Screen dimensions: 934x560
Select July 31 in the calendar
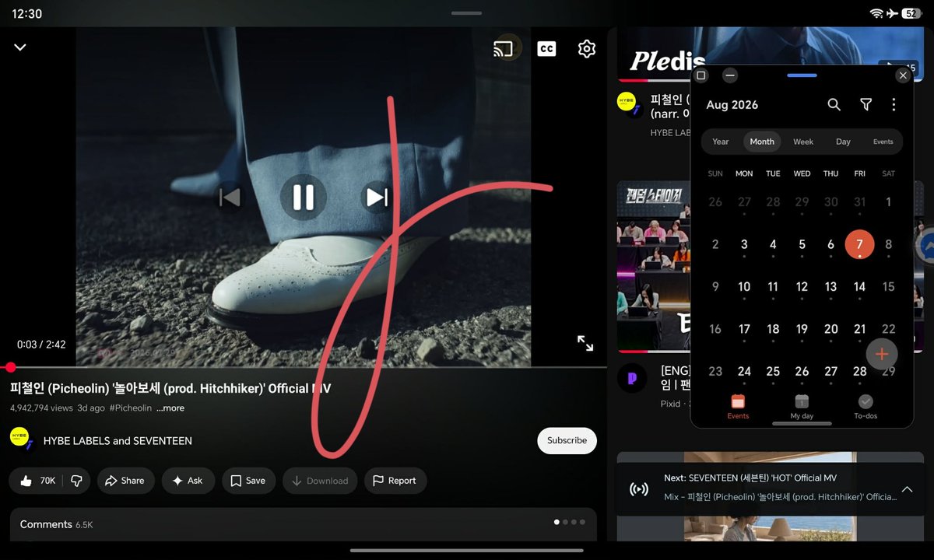859,202
